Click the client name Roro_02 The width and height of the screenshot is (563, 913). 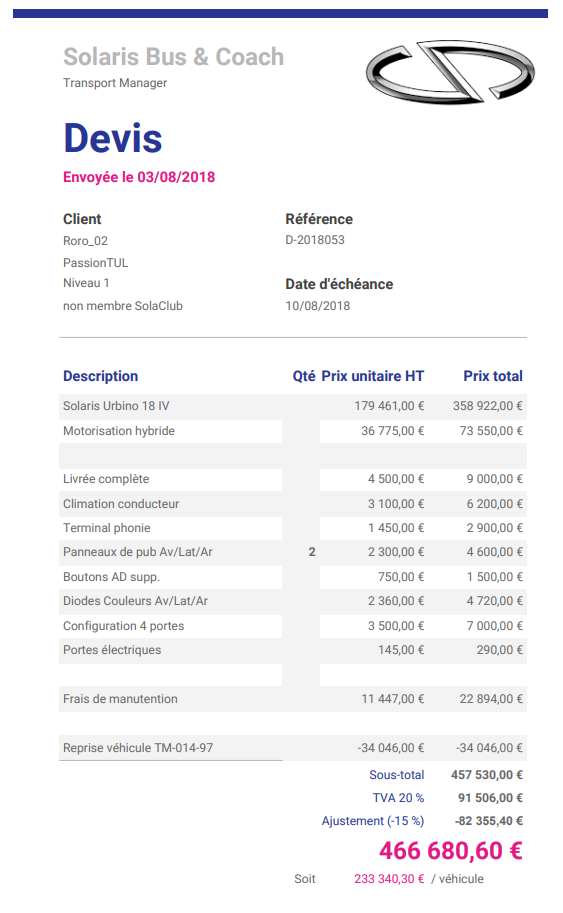click(86, 241)
